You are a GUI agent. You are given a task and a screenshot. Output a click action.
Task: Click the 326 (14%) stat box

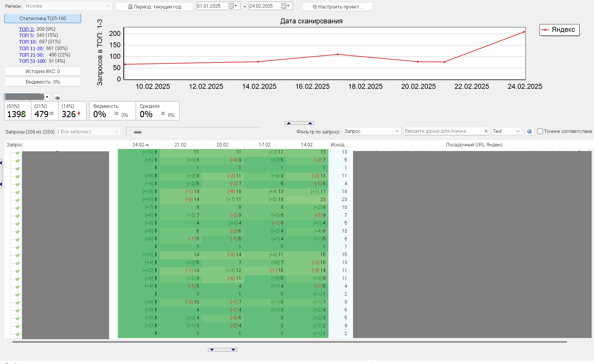point(73,111)
